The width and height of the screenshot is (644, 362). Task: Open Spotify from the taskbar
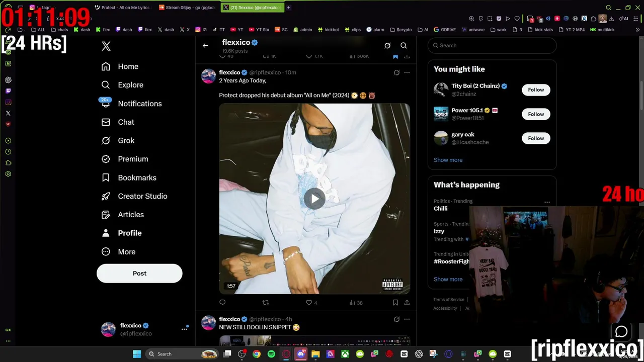[x=271, y=354]
